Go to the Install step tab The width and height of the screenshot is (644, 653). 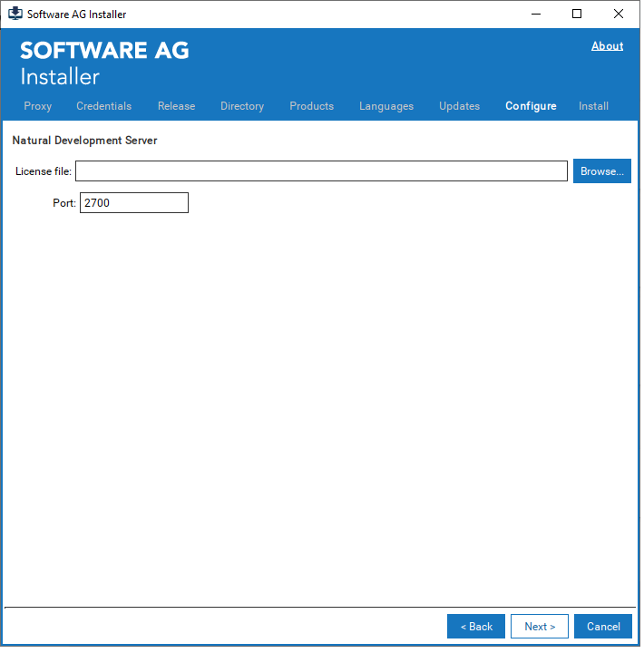(593, 106)
